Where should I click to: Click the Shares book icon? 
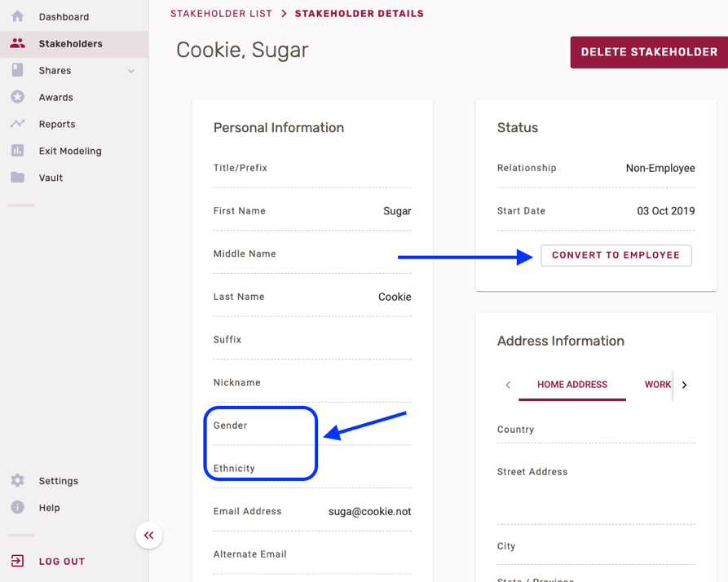click(x=17, y=70)
